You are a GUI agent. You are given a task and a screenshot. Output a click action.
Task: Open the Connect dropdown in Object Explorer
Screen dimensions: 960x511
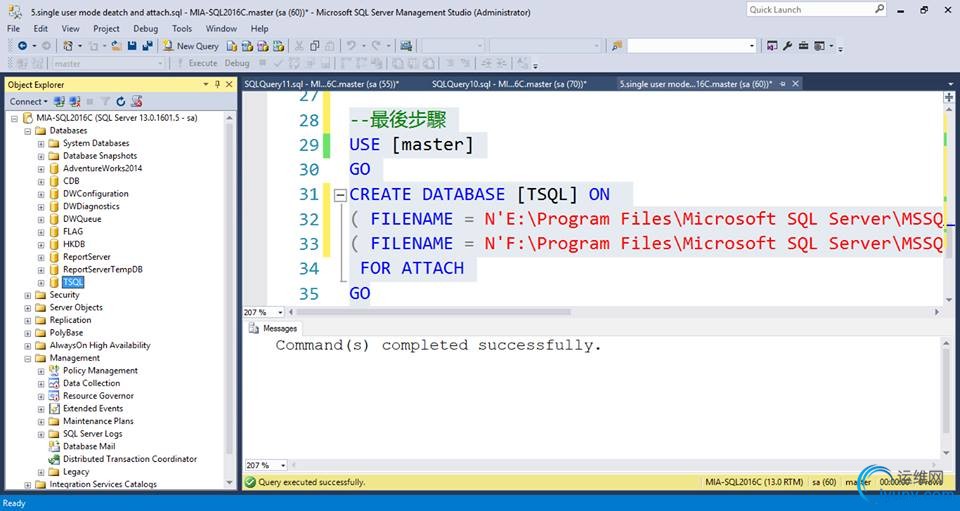[28, 102]
